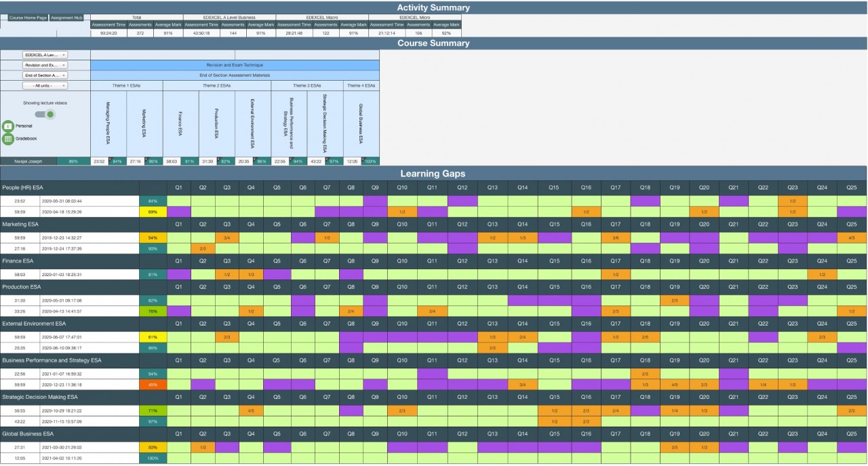Screen dimensions: 868x466
Task: Go to Course Home Page
Action: pos(28,18)
